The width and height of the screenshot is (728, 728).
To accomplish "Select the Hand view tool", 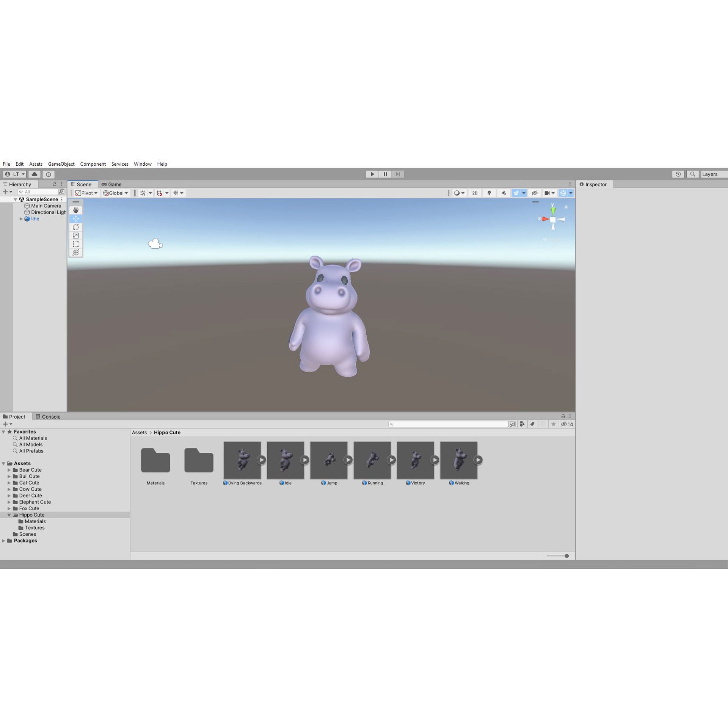I will [76, 210].
